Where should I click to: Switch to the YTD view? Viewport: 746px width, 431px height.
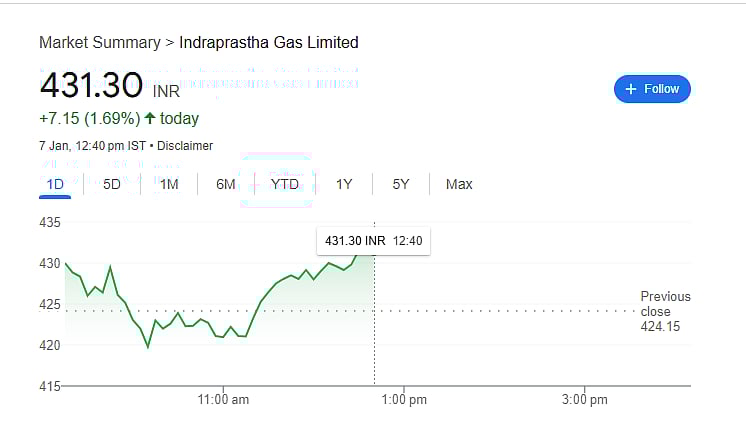[x=285, y=184]
